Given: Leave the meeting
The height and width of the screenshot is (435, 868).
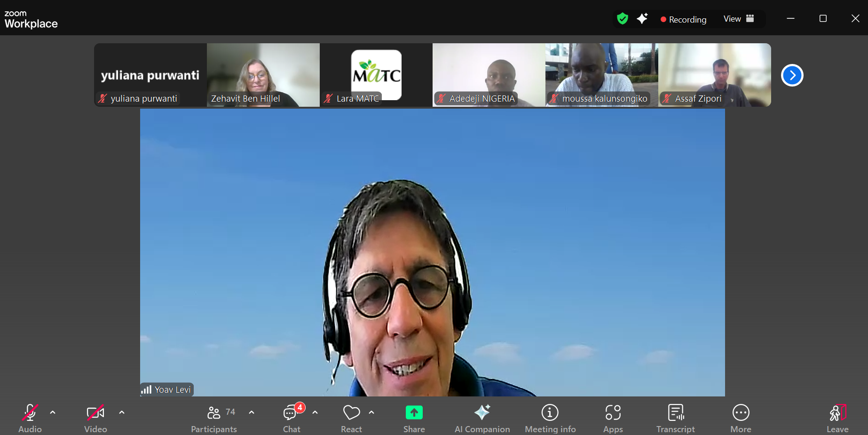Looking at the screenshot, I should tap(837, 418).
